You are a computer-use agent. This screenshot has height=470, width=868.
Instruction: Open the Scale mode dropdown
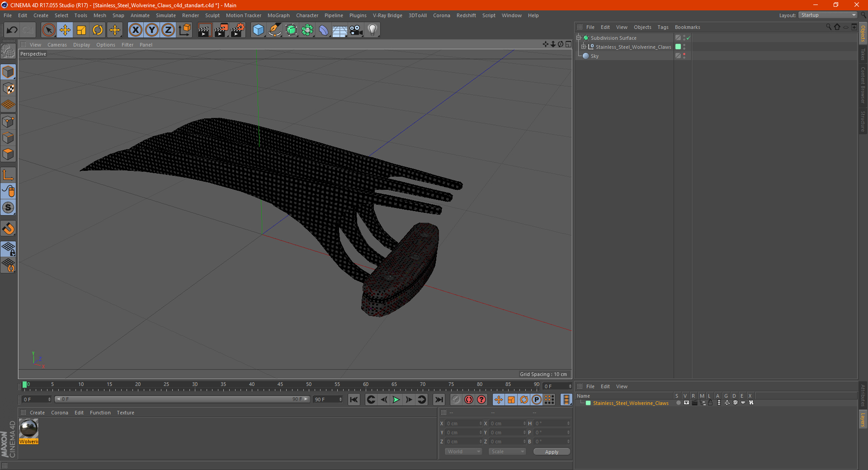507,451
